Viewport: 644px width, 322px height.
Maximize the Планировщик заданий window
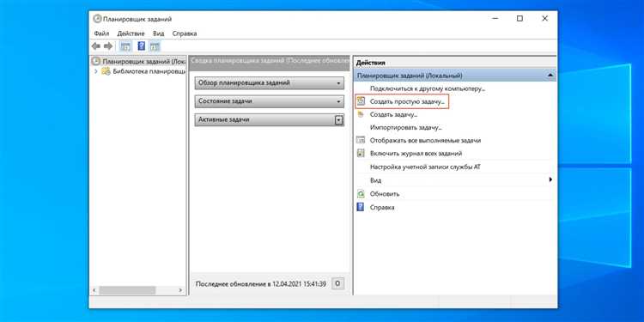(x=519, y=19)
